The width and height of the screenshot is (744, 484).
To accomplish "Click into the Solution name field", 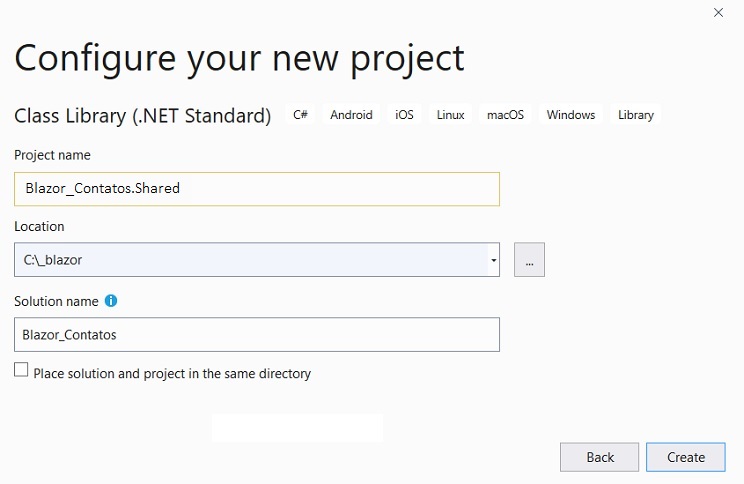I will pos(257,335).
